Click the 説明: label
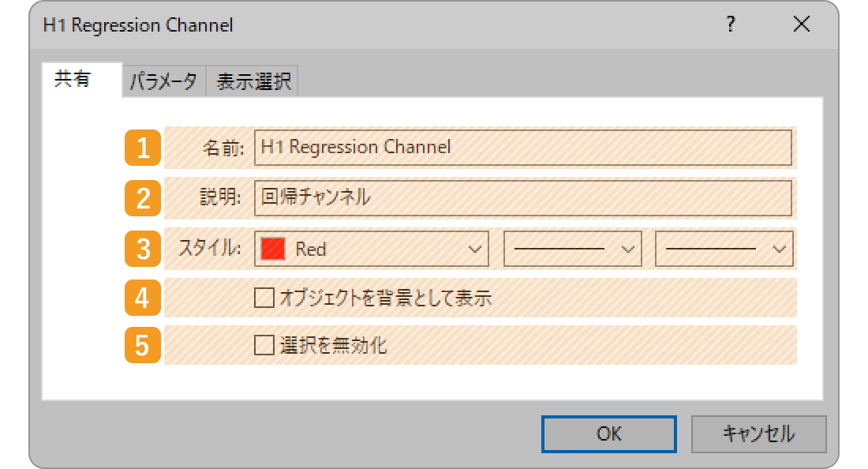 (x=220, y=197)
